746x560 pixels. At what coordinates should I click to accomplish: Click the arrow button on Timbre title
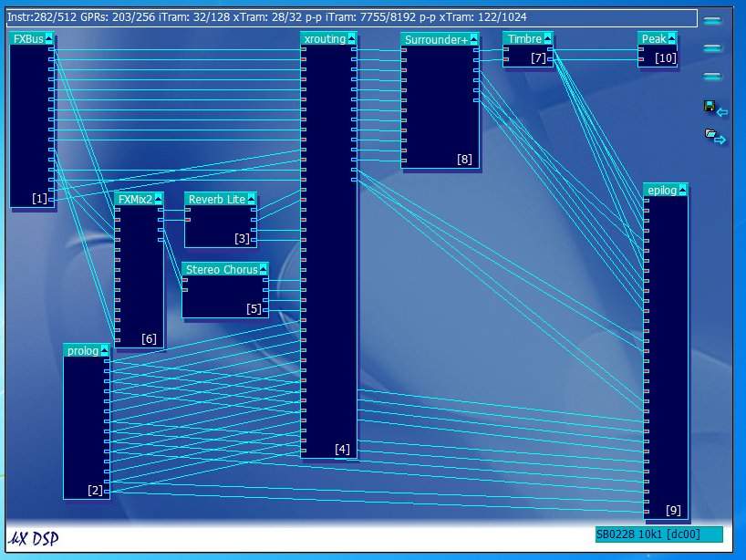coord(547,38)
